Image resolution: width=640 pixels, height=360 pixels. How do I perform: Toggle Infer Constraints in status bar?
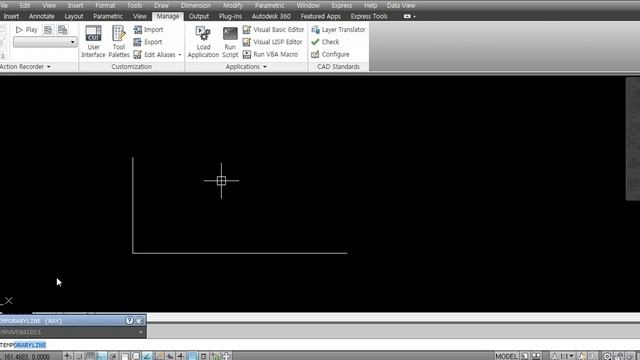(67, 356)
